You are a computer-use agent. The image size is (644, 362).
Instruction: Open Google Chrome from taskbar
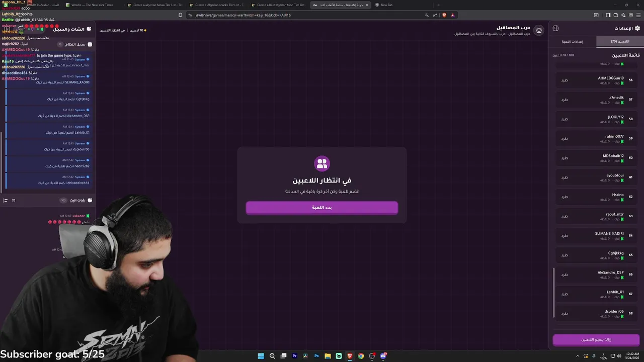point(361,356)
